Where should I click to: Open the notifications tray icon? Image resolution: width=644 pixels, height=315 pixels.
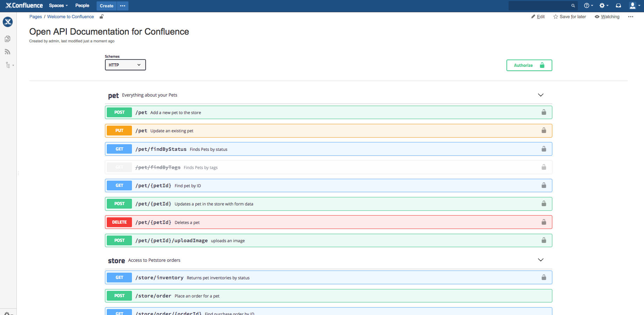click(618, 6)
